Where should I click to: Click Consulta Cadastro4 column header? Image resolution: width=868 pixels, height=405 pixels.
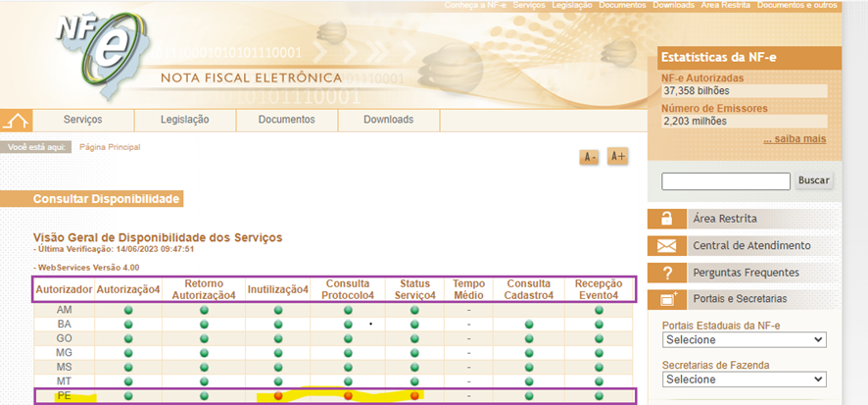click(x=529, y=289)
